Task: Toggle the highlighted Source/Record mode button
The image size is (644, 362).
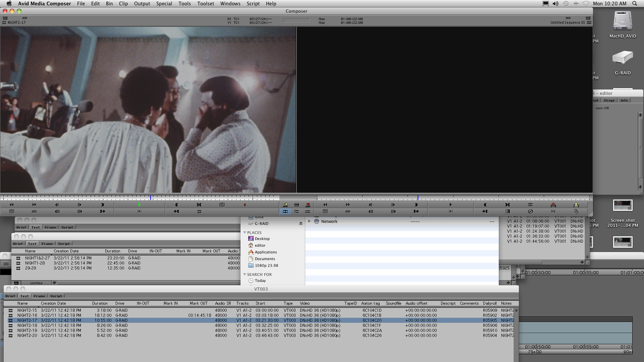Action: point(285,212)
